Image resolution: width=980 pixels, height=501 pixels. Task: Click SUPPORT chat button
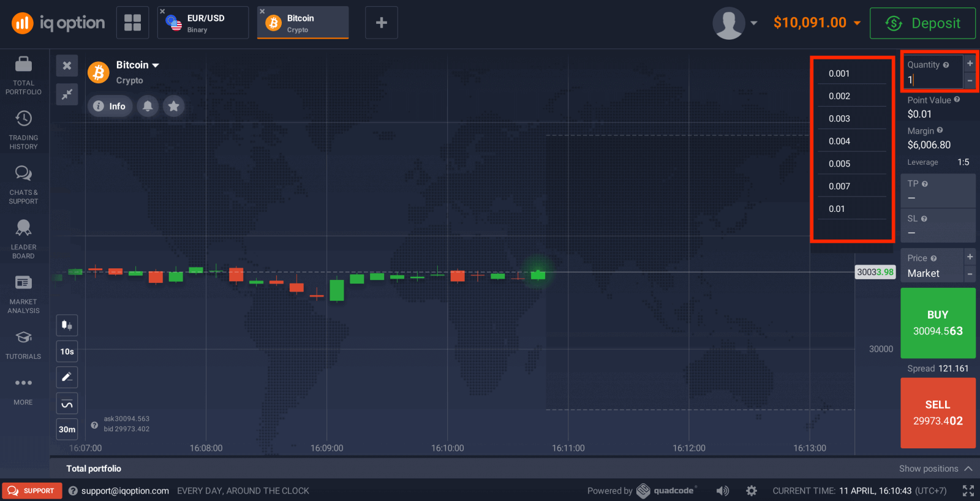(32, 491)
